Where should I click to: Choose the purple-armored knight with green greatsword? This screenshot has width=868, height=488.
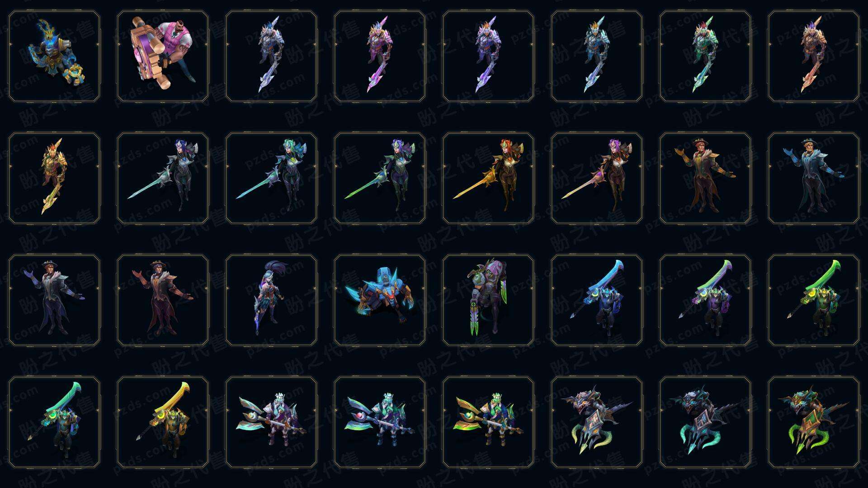tap(705, 300)
